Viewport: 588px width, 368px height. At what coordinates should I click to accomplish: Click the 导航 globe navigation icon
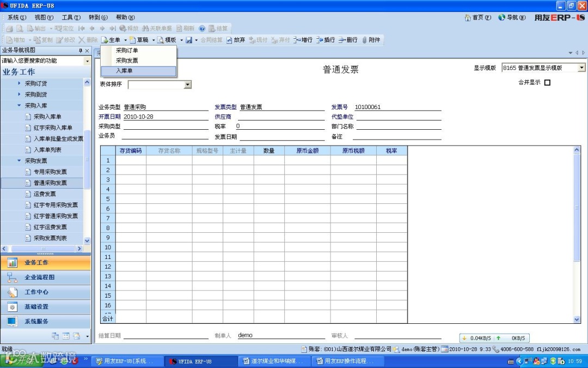502,17
